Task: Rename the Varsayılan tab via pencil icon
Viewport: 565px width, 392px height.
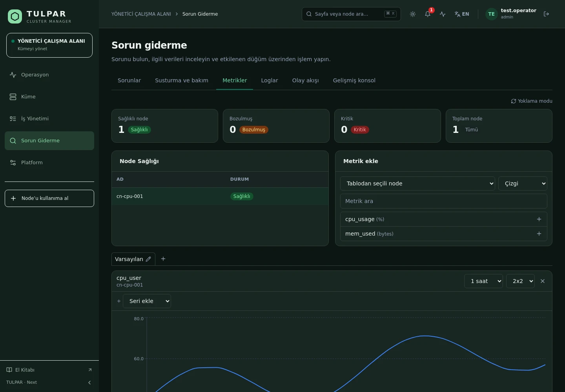Action: pyautogui.click(x=148, y=259)
